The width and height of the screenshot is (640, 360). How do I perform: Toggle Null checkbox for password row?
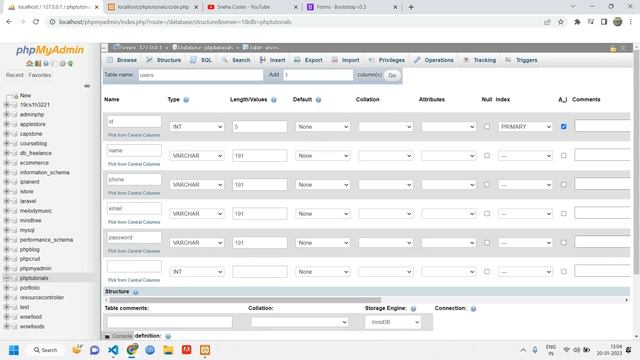coord(487,242)
